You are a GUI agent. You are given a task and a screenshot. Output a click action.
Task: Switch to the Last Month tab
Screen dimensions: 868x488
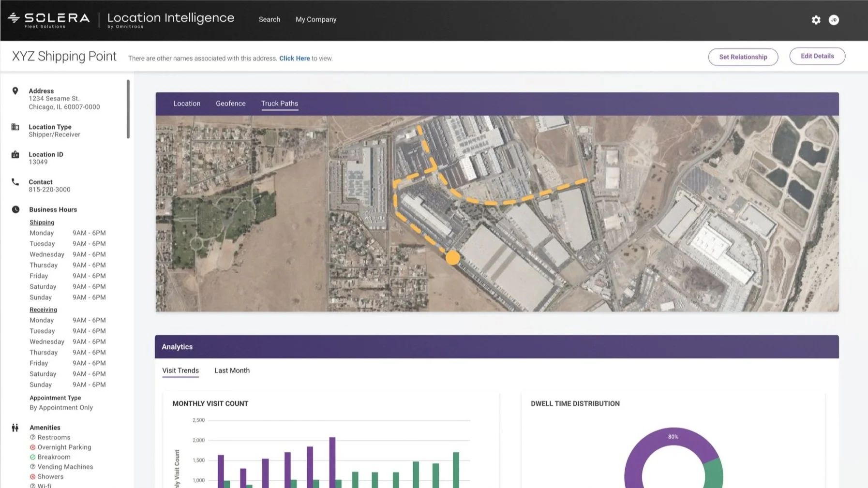pyautogui.click(x=232, y=370)
